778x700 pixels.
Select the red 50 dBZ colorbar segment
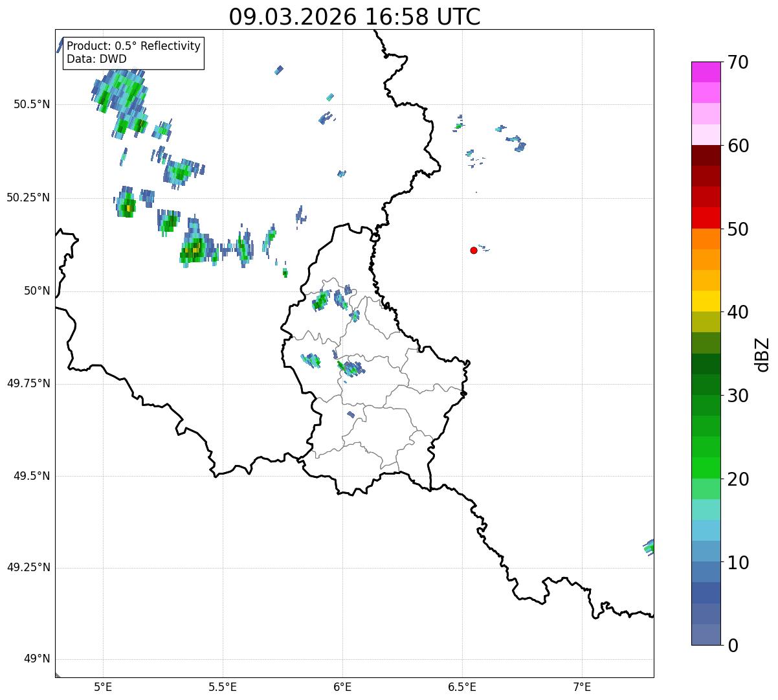pos(706,218)
